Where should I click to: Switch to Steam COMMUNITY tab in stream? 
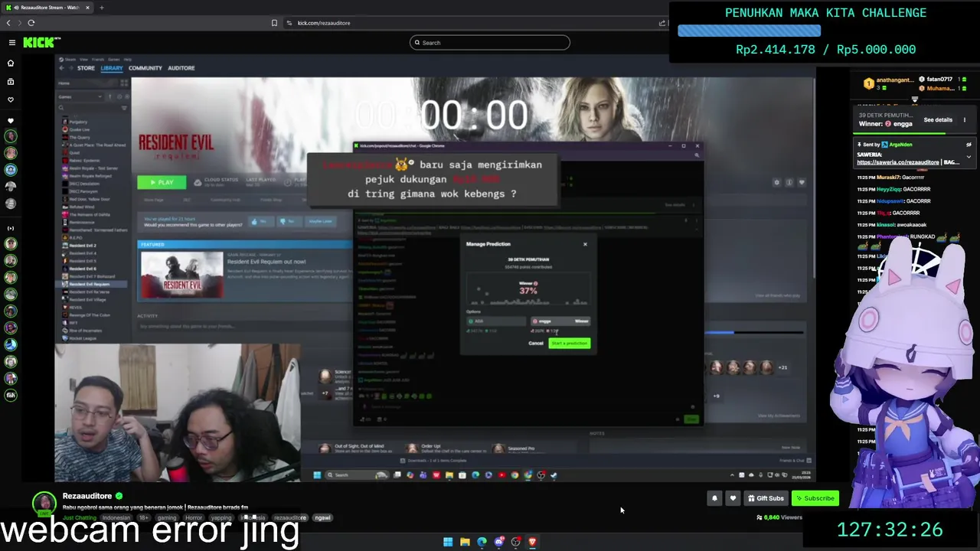click(145, 68)
